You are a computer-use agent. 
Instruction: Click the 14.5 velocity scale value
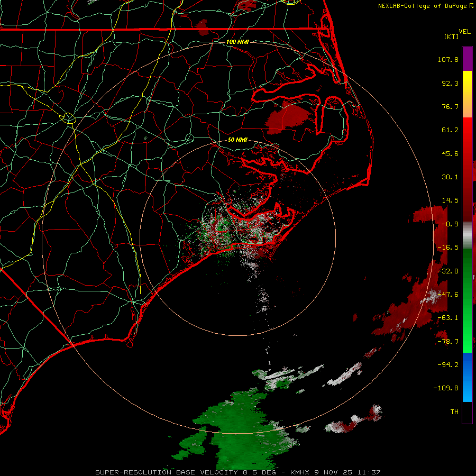450,200
